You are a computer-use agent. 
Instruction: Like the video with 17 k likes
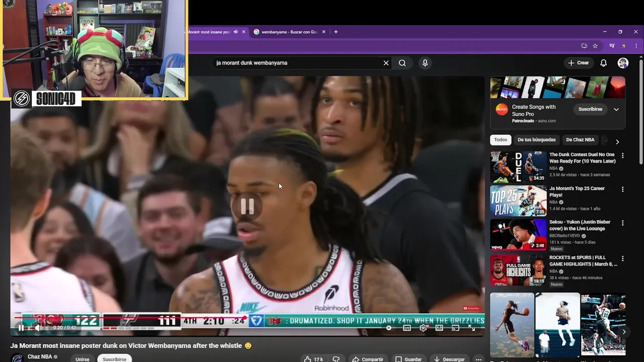click(313, 359)
